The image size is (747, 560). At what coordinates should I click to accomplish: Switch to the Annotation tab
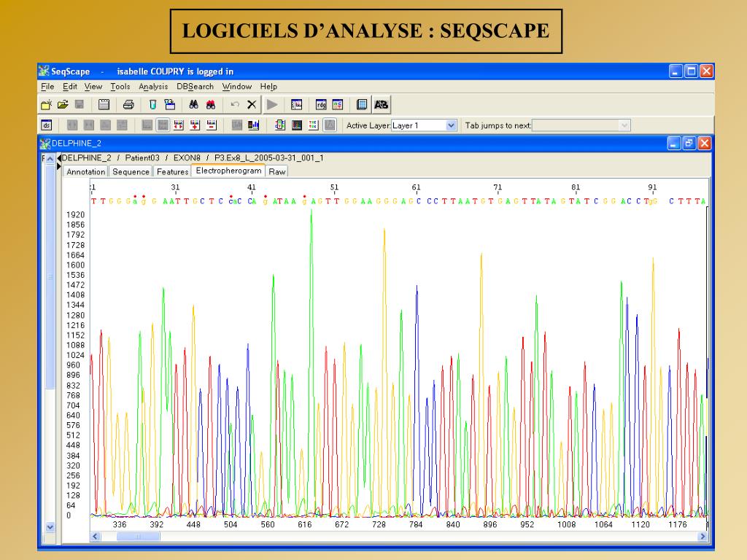pyautogui.click(x=86, y=172)
